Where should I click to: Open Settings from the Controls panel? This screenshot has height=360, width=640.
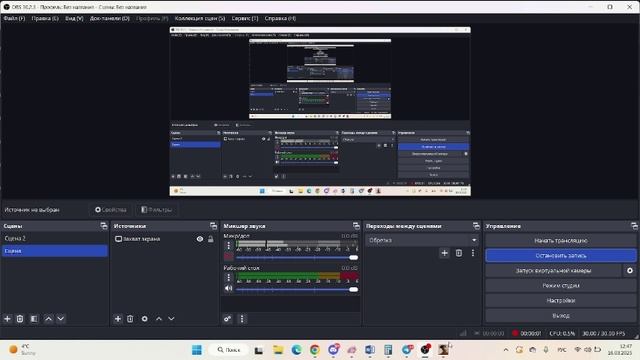(x=561, y=300)
